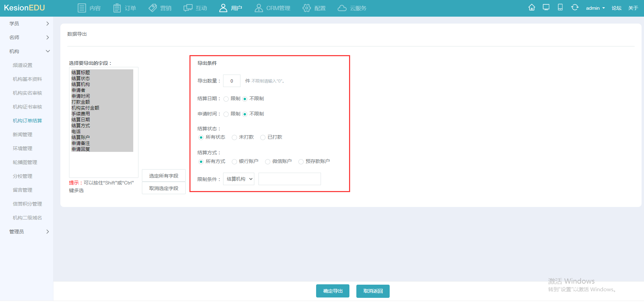The width and height of the screenshot is (644, 302).
Task: Select the 已打款 status radio button
Action: click(263, 137)
